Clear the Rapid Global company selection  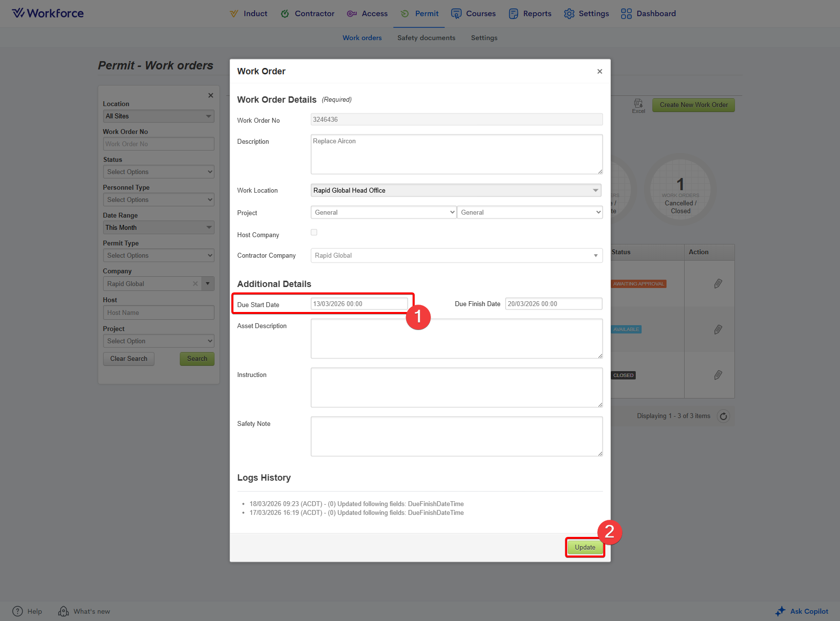point(195,284)
